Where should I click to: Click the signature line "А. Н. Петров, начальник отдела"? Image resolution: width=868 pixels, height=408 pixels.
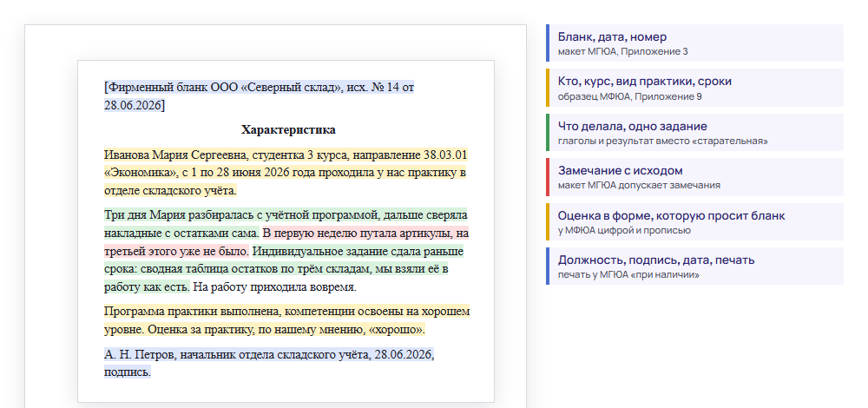click(x=269, y=363)
